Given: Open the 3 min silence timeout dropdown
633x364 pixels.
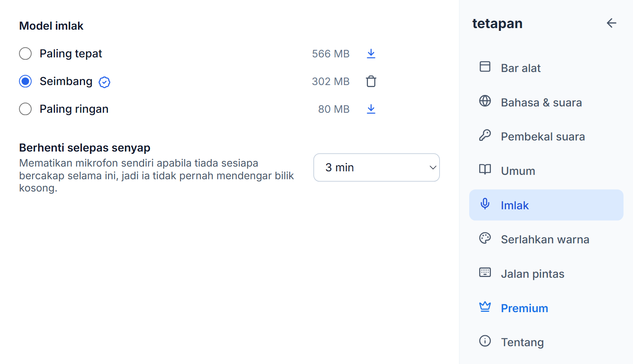Looking at the screenshot, I should tap(376, 167).
